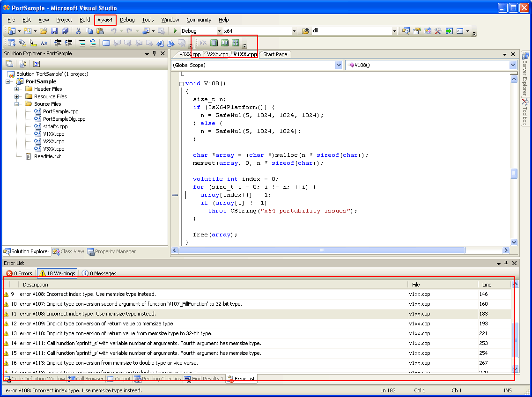The image size is (532, 397).
Task: Switch to Class View tab
Action: coord(68,251)
